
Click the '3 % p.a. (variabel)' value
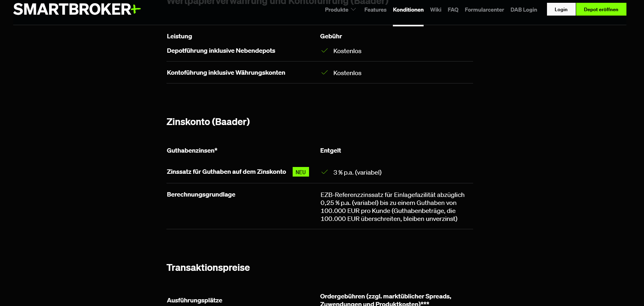tap(357, 172)
